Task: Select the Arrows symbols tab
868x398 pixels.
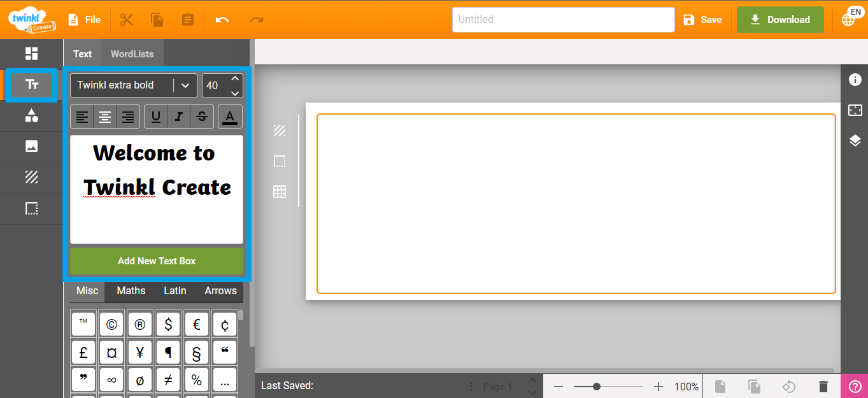Action: [x=220, y=291]
